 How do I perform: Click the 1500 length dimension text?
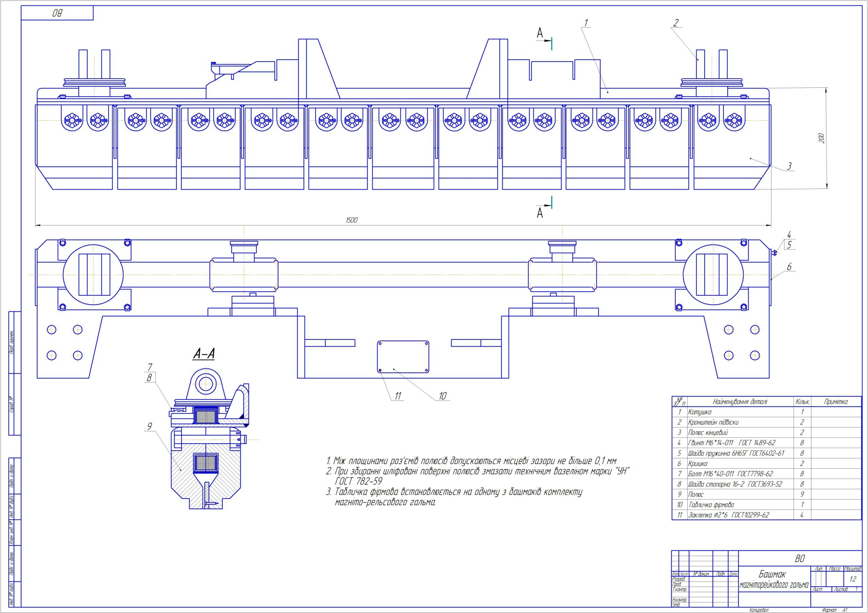(x=351, y=220)
